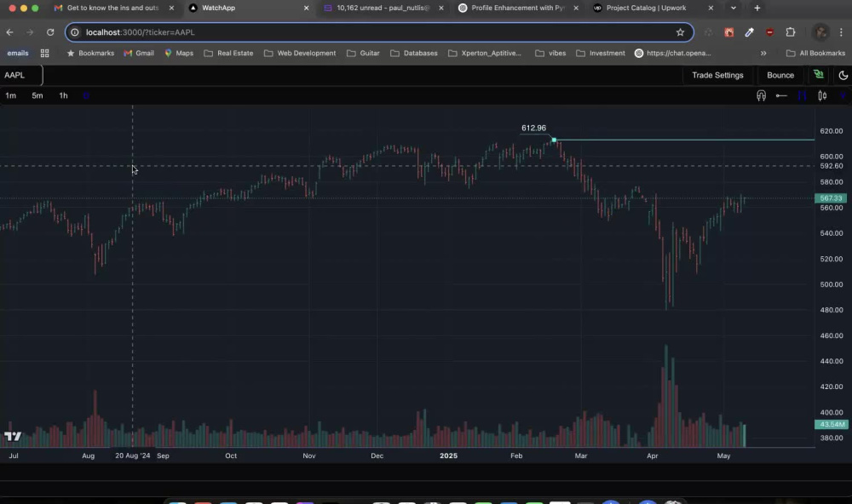Reload the current page

pos(50,32)
